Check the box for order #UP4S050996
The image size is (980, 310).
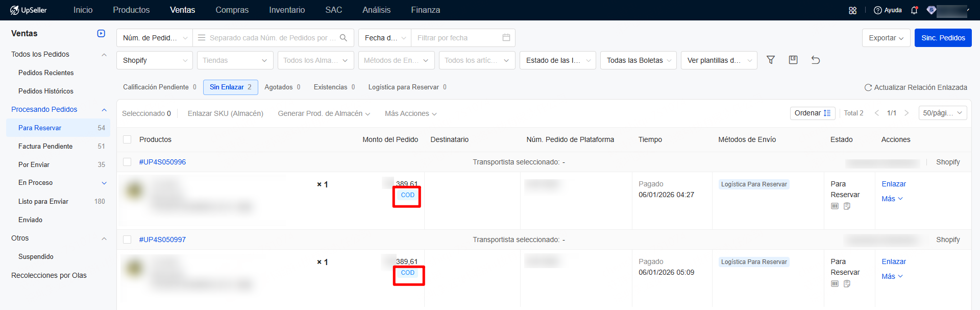(127, 162)
